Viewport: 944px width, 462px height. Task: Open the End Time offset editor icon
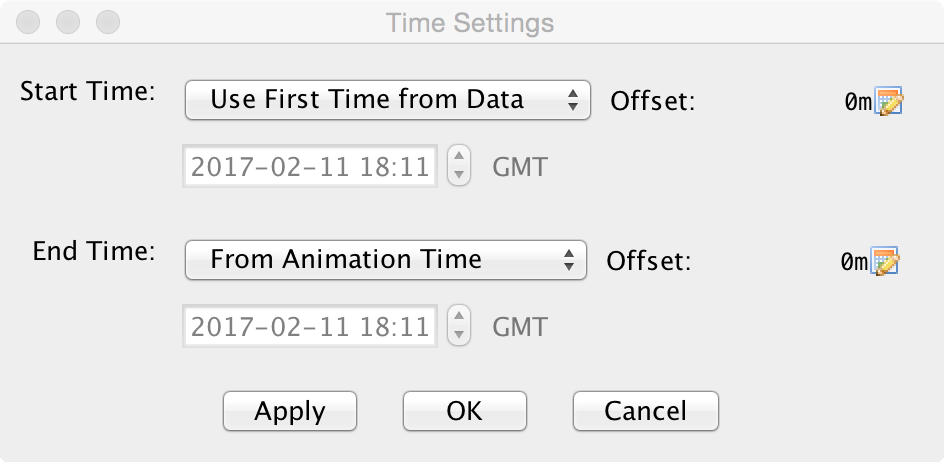(x=887, y=263)
